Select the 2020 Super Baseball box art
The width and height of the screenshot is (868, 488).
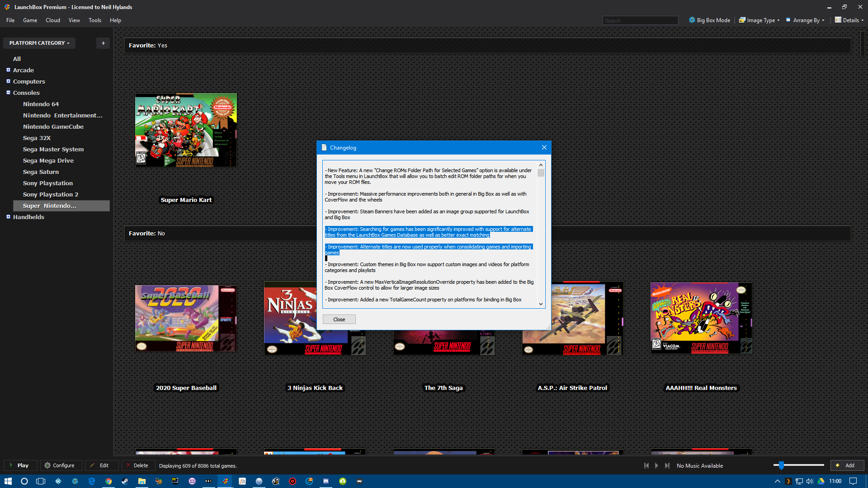[x=186, y=318]
